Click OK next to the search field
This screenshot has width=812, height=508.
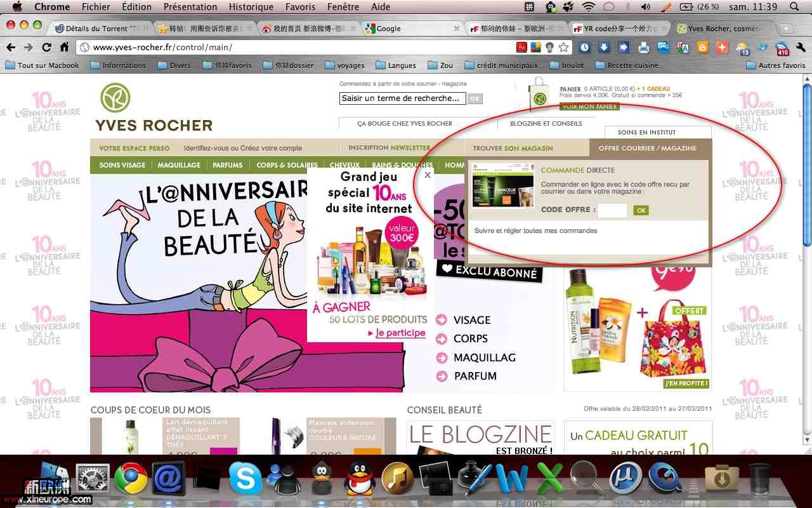tap(475, 98)
